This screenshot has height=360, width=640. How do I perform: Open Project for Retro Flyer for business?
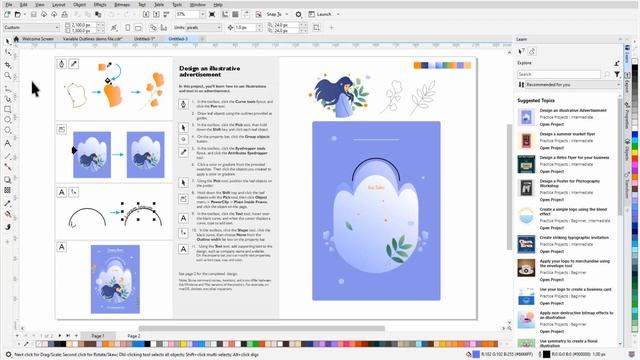(x=551, y=171)
